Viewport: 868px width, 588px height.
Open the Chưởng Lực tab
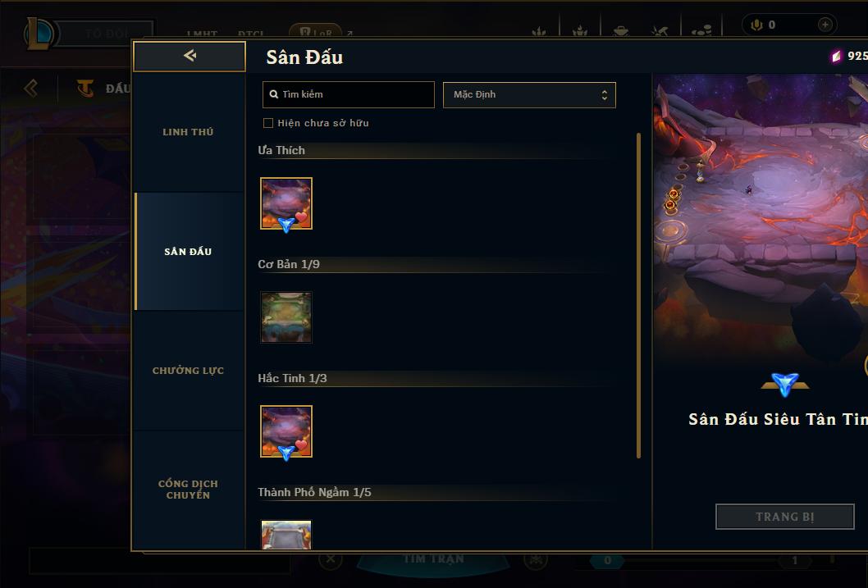pyautogui.click(x=188, y=371)
